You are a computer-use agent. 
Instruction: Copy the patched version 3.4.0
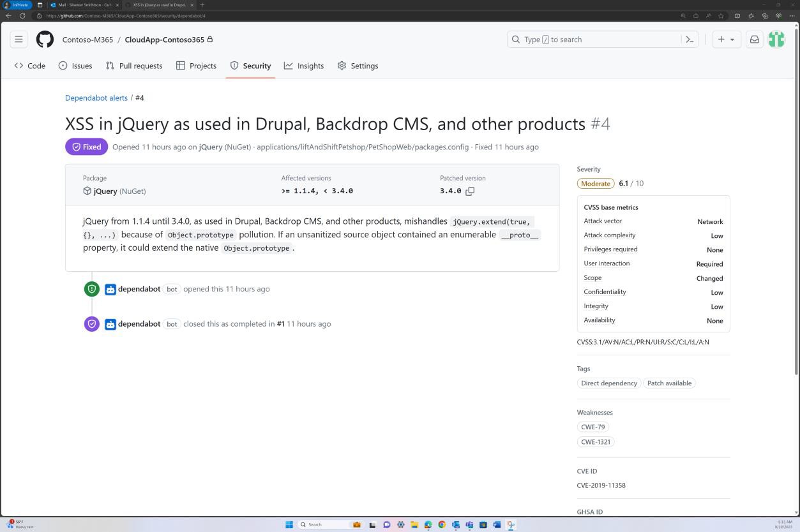pos(471,191)
